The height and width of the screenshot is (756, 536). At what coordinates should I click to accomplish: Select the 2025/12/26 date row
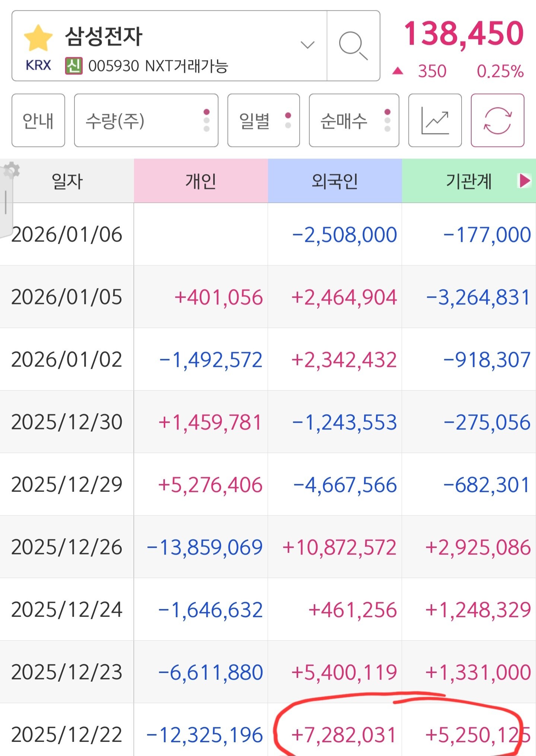click(268, 547)
